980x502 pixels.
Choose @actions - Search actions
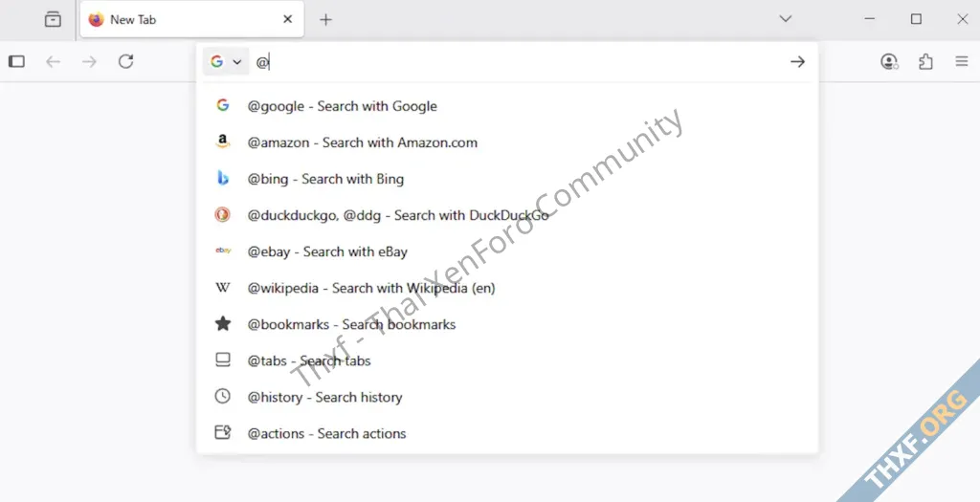pyautogui.click(x=507, y=433)
